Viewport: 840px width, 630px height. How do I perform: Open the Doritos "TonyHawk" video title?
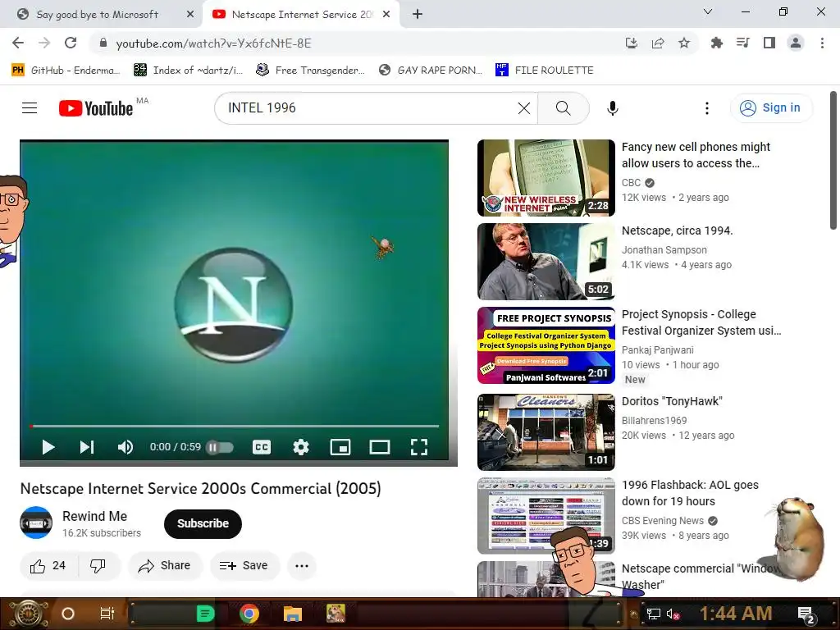672,401
